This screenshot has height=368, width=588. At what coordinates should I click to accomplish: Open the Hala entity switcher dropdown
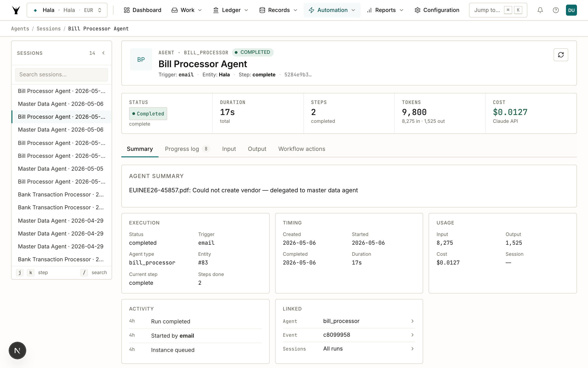[67, 10]
